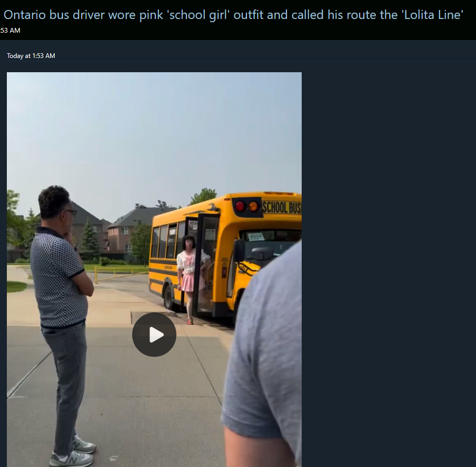476x467 pixels.
Task: Click the yellow gate barrier by the lawn
Action: 120,273
